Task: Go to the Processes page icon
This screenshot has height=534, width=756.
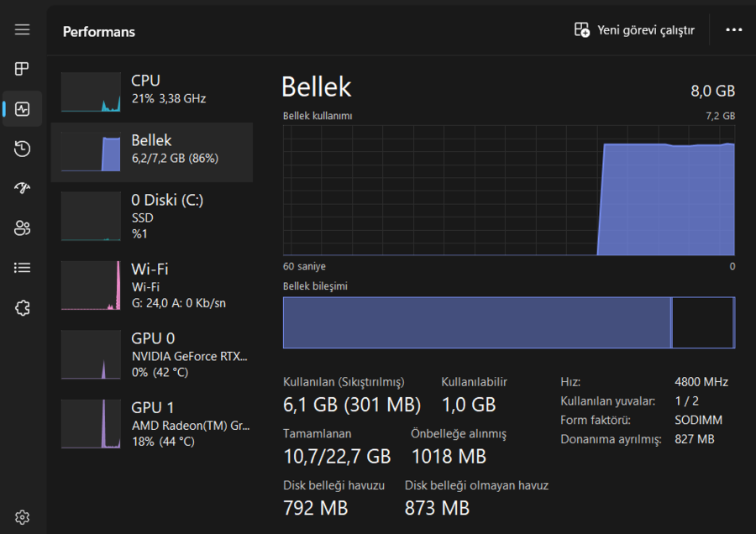Action: coord(22,69)
